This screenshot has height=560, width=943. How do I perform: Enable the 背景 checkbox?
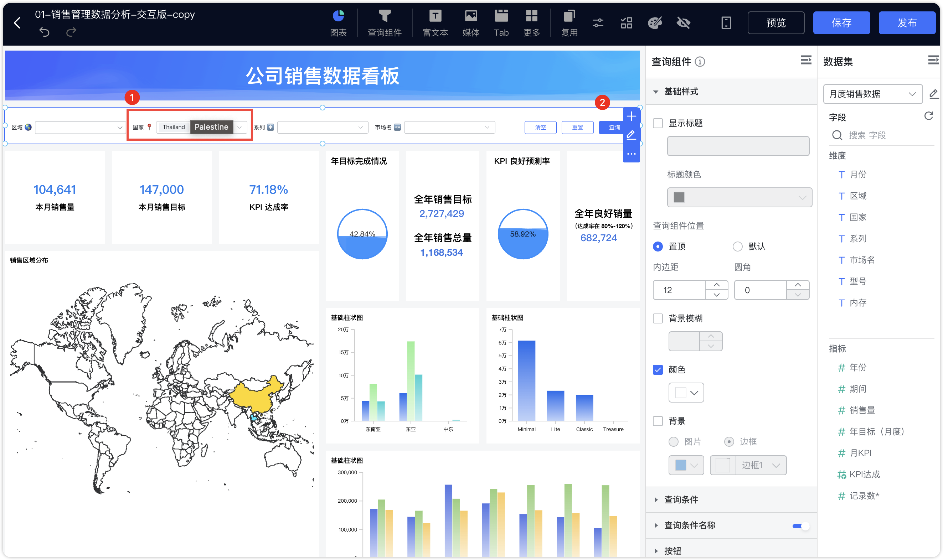(658, 421)
